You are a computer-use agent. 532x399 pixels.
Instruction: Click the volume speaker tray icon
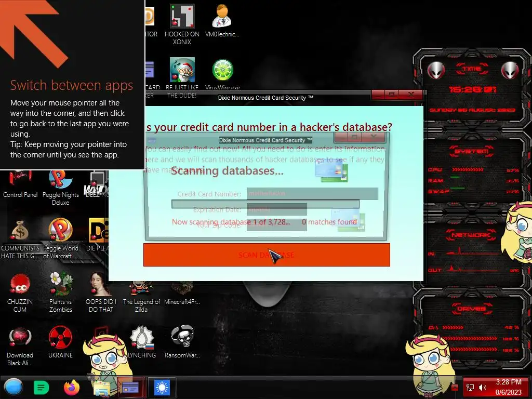pyautogui.click(x=482, y=388)
